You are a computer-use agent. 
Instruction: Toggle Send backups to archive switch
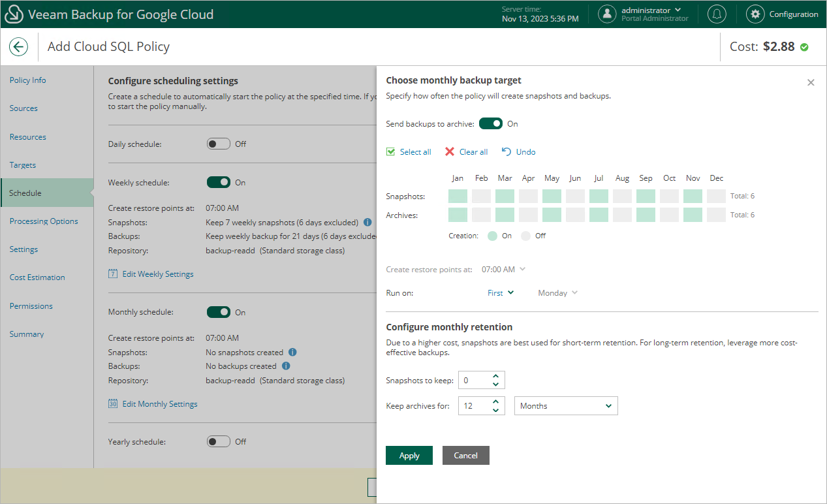coord(491,123)
